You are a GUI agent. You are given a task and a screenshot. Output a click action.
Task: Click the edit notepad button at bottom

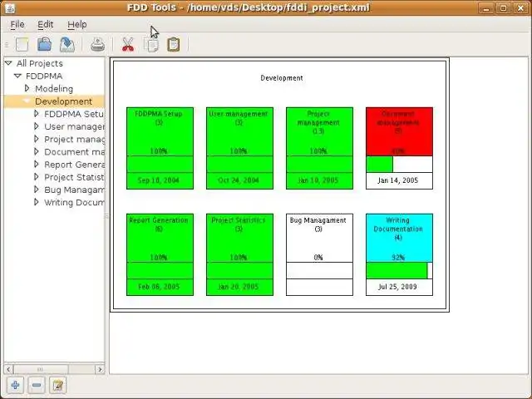point(57,385)
